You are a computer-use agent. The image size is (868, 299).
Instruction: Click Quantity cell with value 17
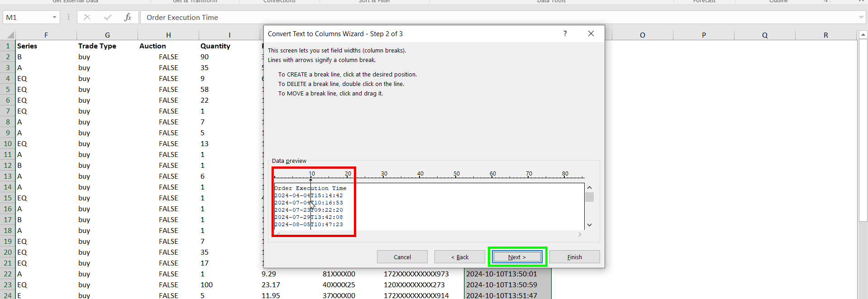click(229, 263)
